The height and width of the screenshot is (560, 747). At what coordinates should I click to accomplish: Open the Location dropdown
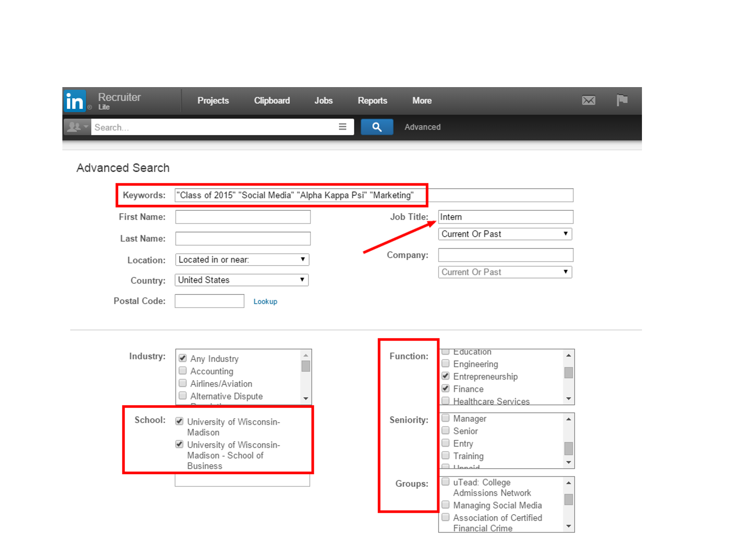click(x=242, y=260)
